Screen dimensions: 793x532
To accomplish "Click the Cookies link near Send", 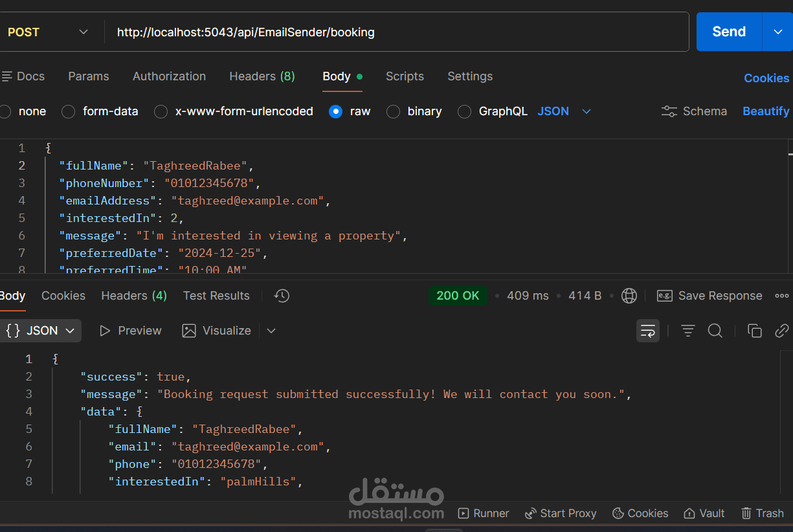I will coord(766,78).
